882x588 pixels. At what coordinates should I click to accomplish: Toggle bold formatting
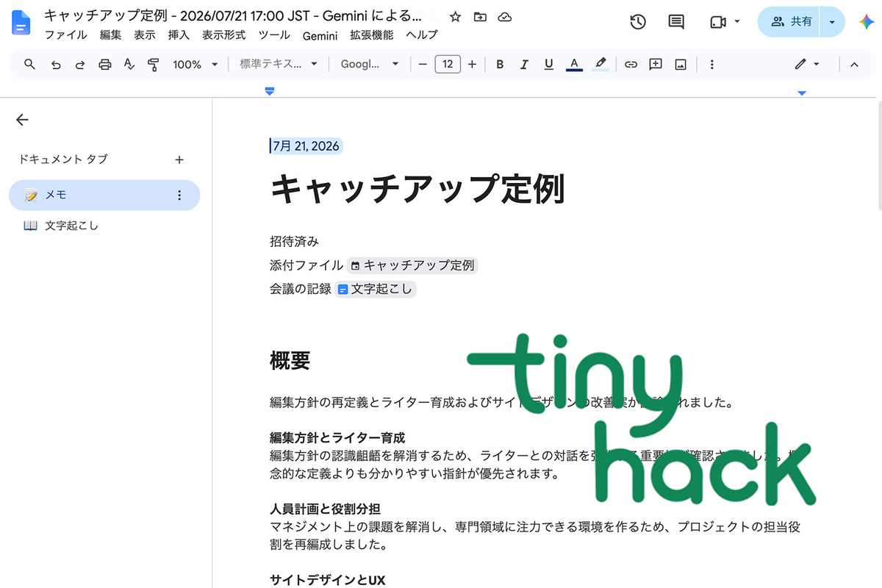pyautogui.click(x=500, y=65)
